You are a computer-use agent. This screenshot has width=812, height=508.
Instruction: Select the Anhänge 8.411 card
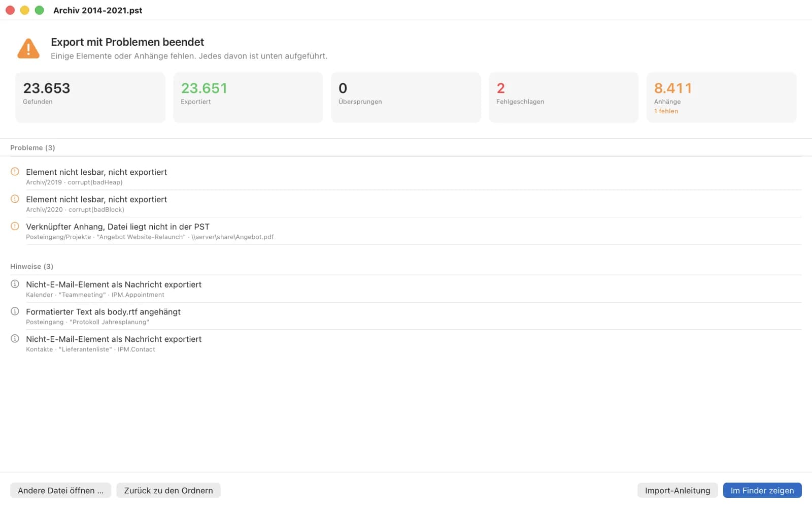pyautogui.click(x=722, y=98)
